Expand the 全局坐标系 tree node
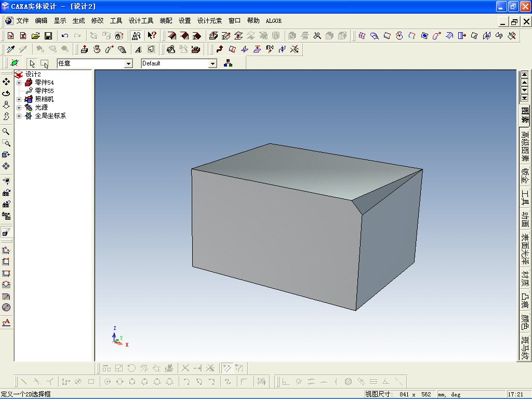The image size is (532, 399). click(19, 116)
